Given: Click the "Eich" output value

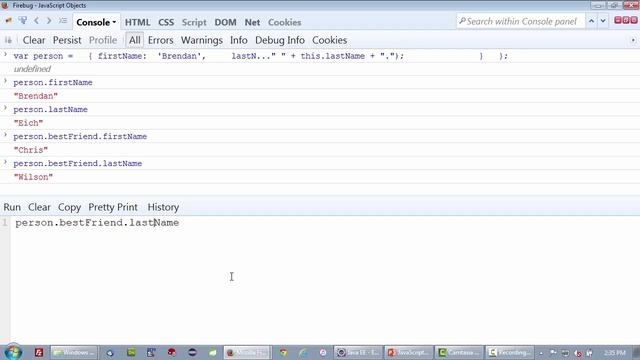Looking at the screenshot, I should pos(28,123).
